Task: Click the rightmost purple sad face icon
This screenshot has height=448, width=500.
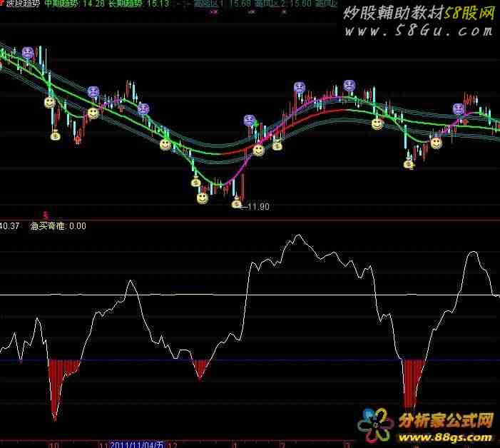Action: click(x=459, y=109)
